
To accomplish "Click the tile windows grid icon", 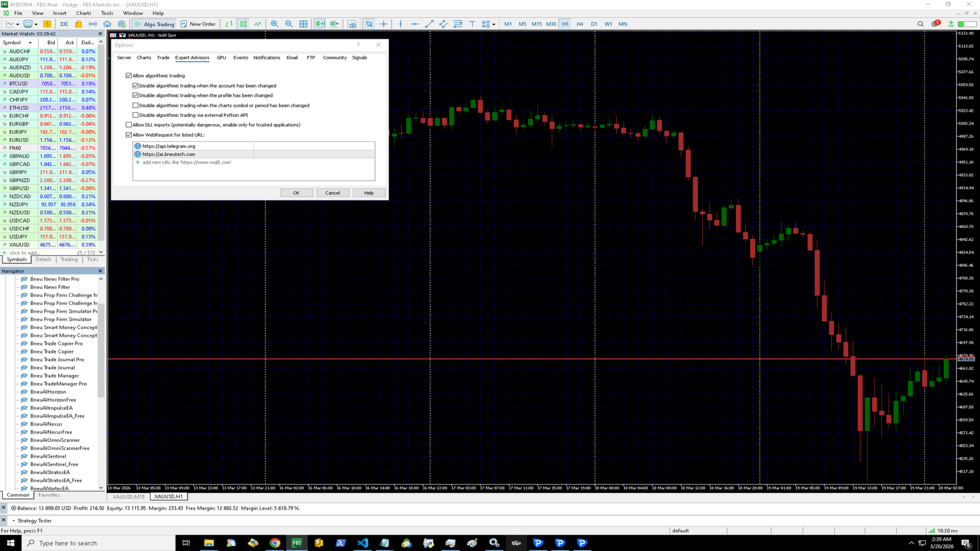I will click(304, 24).
